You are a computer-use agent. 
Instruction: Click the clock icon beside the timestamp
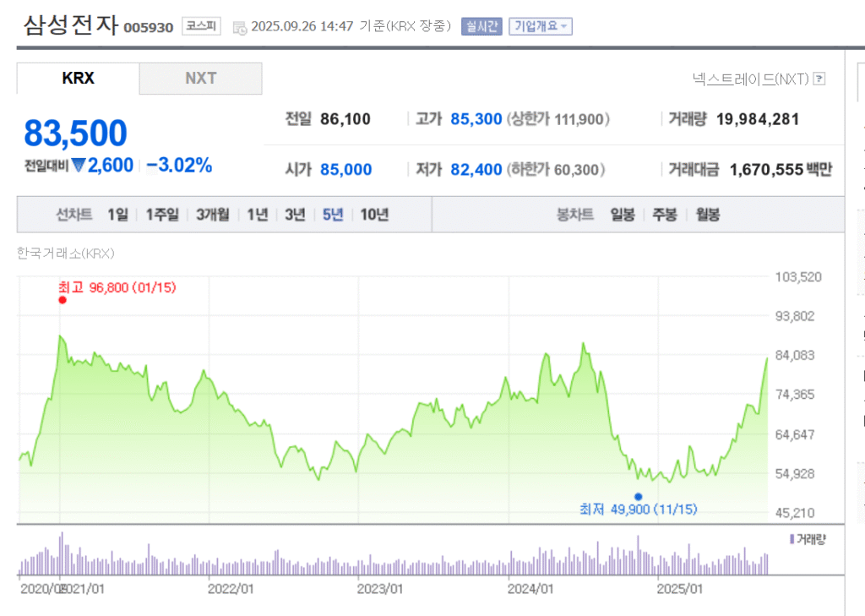[x=239, y=27]
